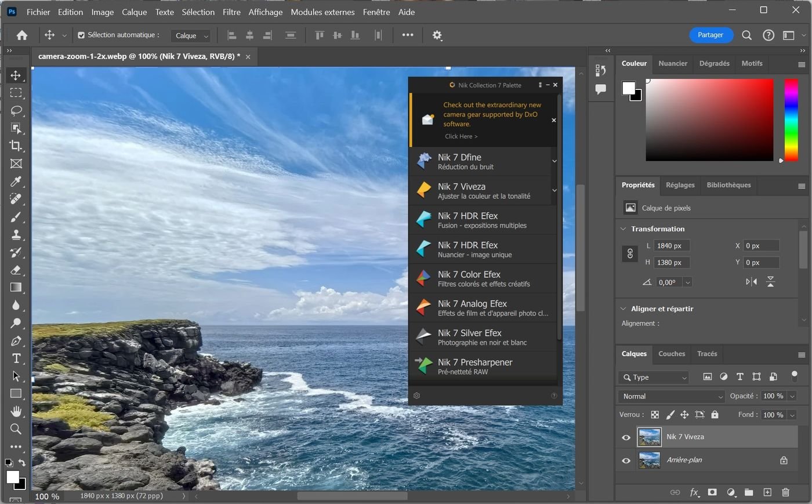Select the Dodge tool
This screenshot has height=504, width=812.
[x=16, y=323]
